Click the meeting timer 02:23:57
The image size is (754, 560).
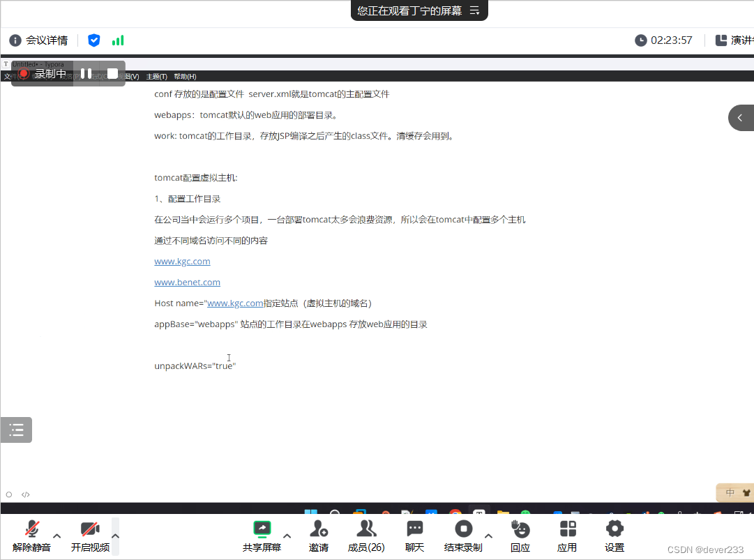point(663,40)
